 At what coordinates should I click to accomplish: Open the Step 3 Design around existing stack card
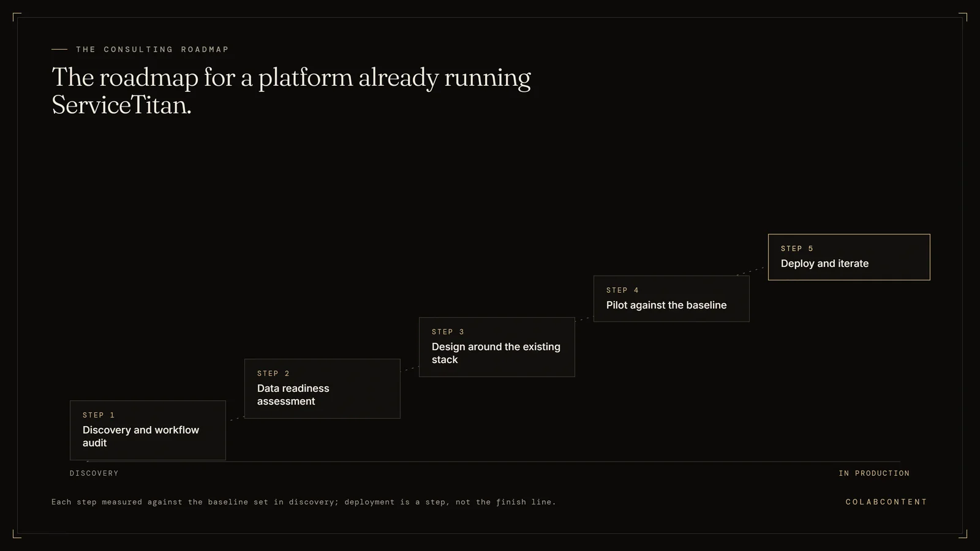pyautogui.click(x=497, y=347)
